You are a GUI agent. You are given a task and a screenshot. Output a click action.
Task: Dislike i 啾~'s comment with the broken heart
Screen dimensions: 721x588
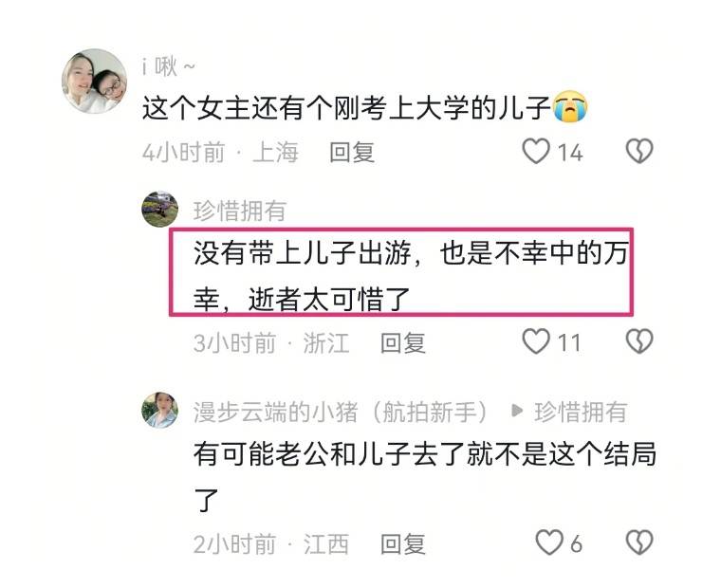(x=639, y=151)
